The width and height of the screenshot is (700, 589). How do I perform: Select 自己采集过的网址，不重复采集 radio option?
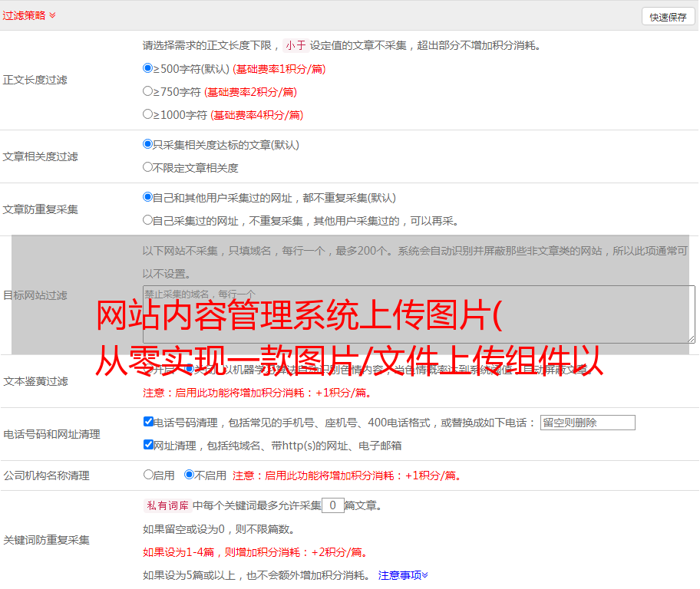point(147,219)
